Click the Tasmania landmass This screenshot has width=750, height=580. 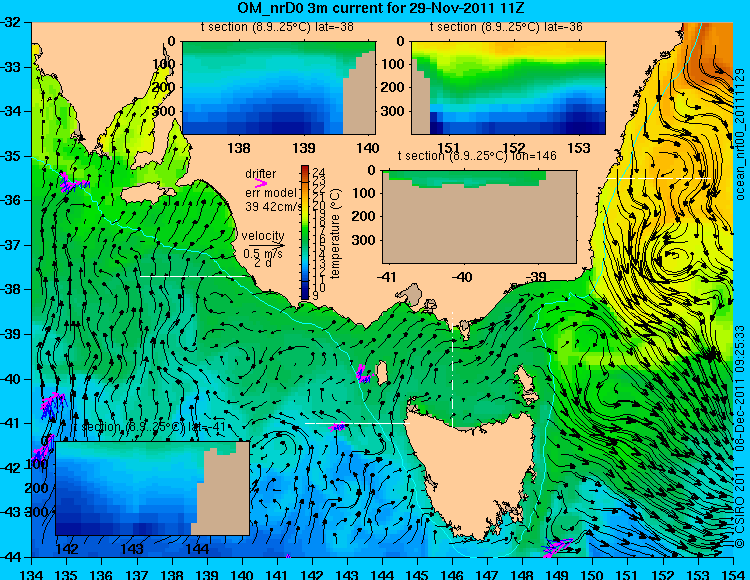click(x=471, y=471)
